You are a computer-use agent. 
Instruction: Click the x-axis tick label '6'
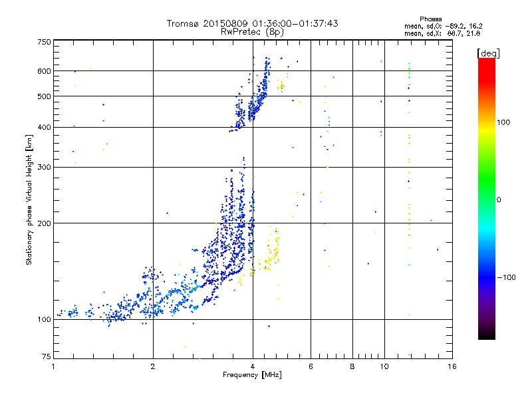[x=311, y=366]
